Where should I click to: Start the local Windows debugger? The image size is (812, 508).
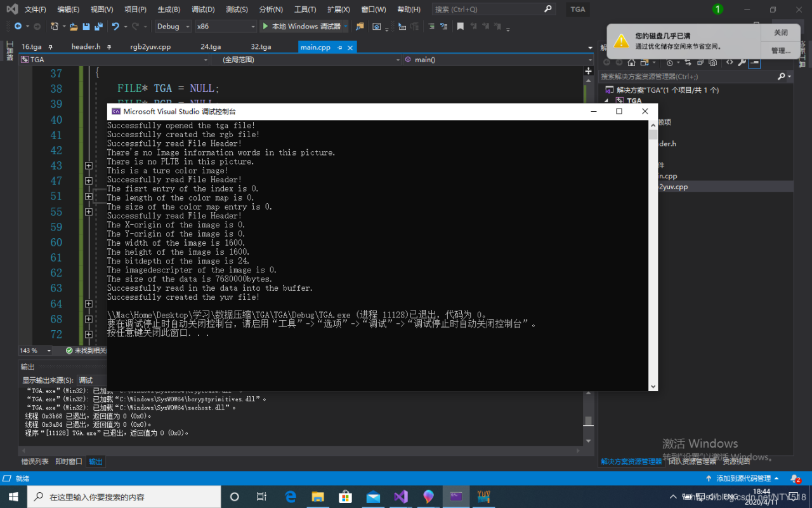click(302, 26)
